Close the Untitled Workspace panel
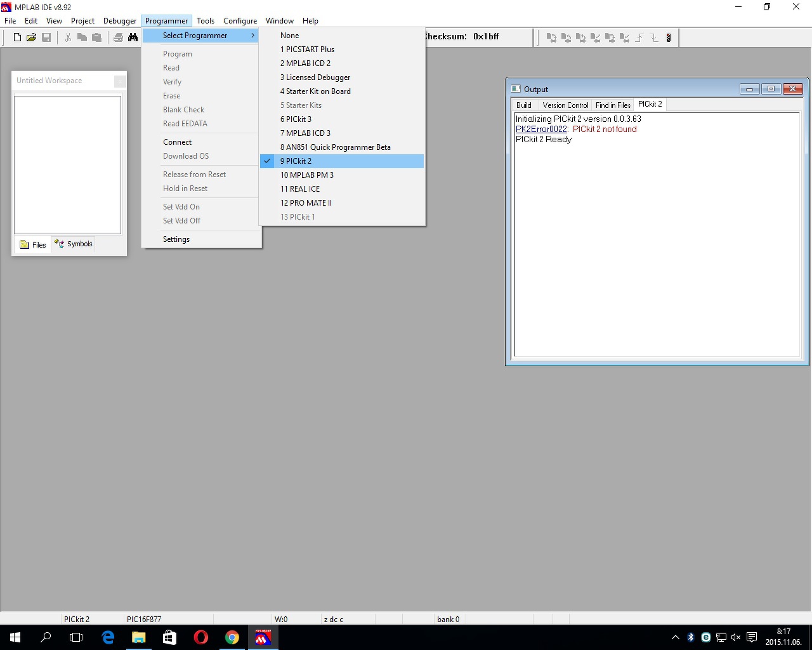This screenshot has height=650, width=812. (119, 81)
